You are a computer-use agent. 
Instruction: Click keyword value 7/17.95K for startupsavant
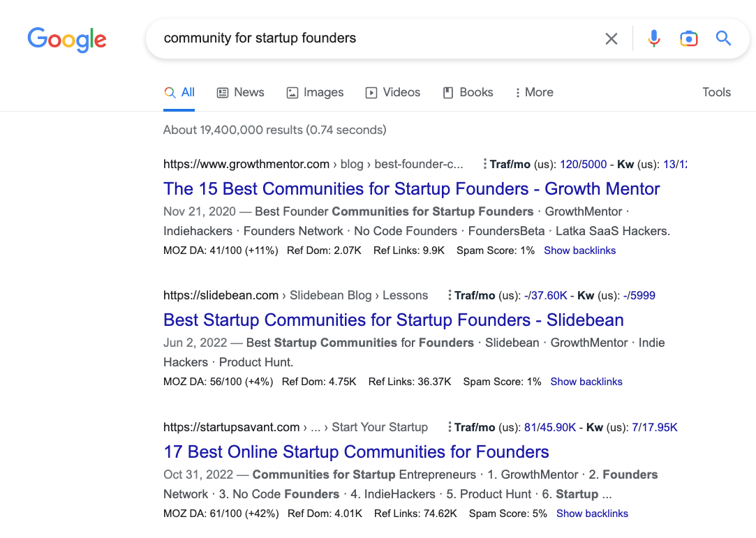point(654,427)
